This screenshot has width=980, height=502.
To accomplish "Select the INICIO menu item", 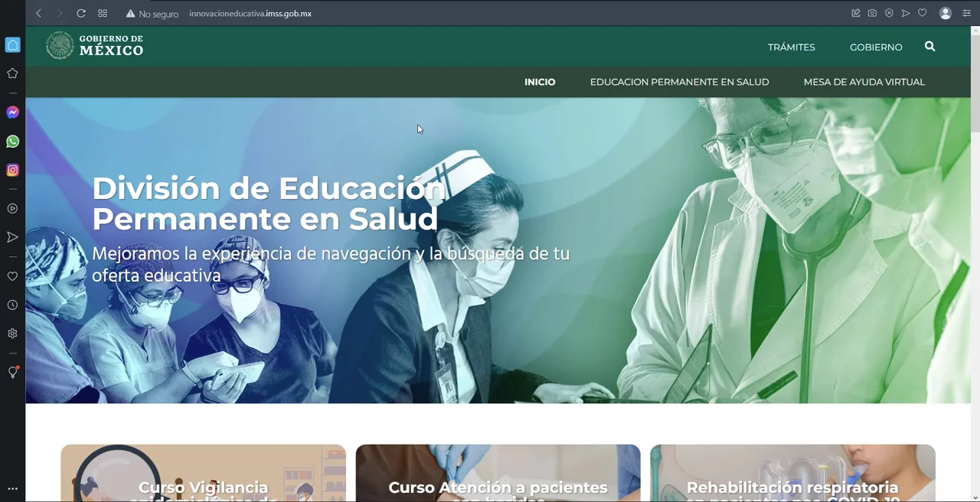I will pos(540,82).
